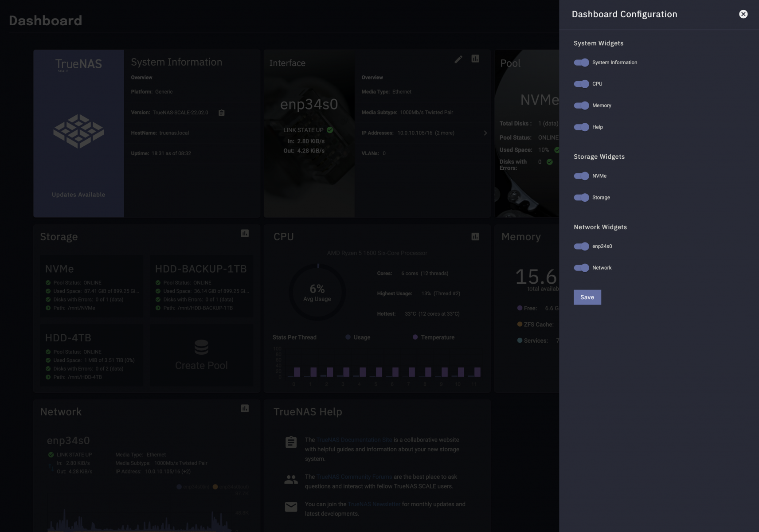The height and width of the screenshot is (532, 759).
Task: Click the documentation clipboard icon in Help
Action: click(x=291, y=442)
